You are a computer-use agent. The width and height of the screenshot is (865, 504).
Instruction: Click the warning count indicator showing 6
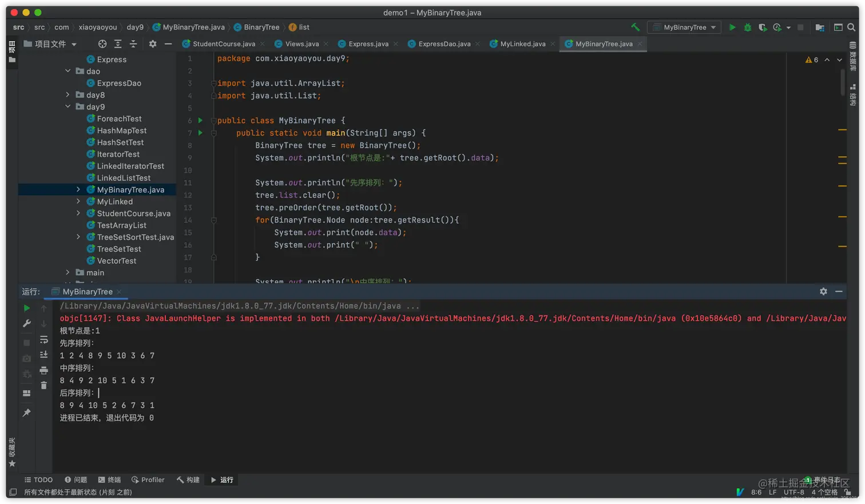(x=812, y=59)
